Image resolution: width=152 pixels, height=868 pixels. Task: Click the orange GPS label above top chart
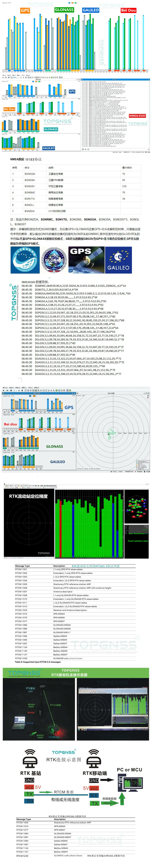(x=25, y=10)
